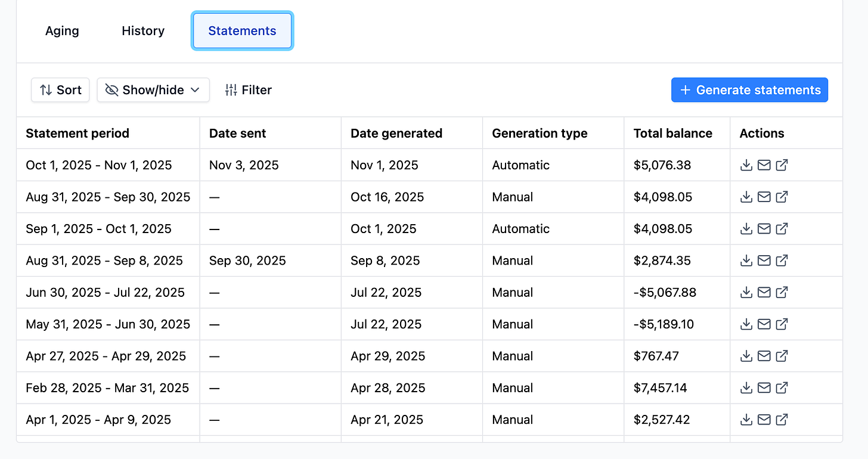Click the Sort button
This screenshot has width=868, height=459.
click(60, 90)
